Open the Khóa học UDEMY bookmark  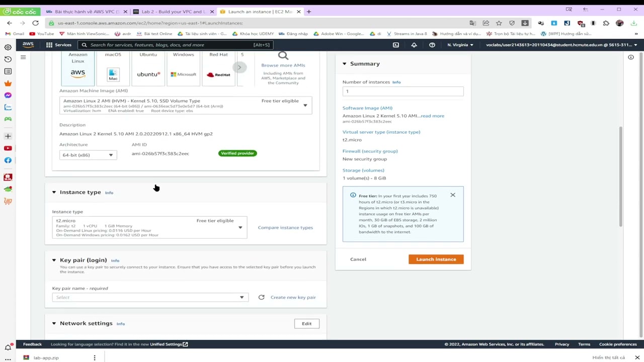253,34
